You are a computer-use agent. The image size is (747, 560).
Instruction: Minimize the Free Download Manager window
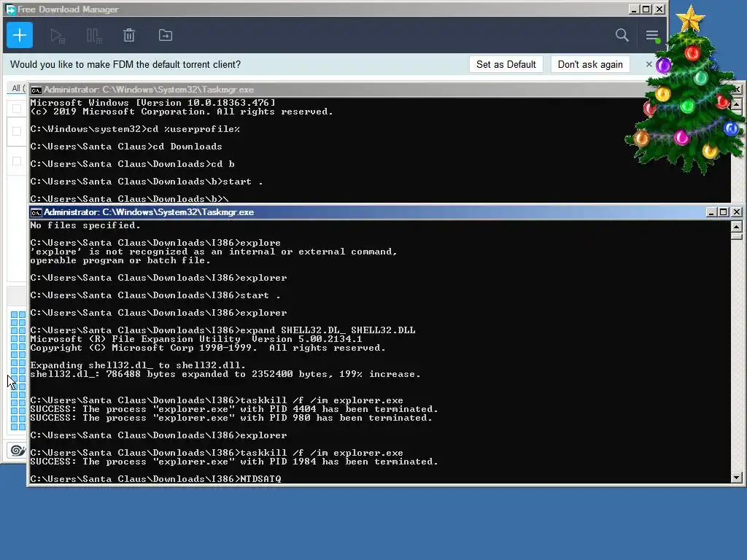pos(634,9)
